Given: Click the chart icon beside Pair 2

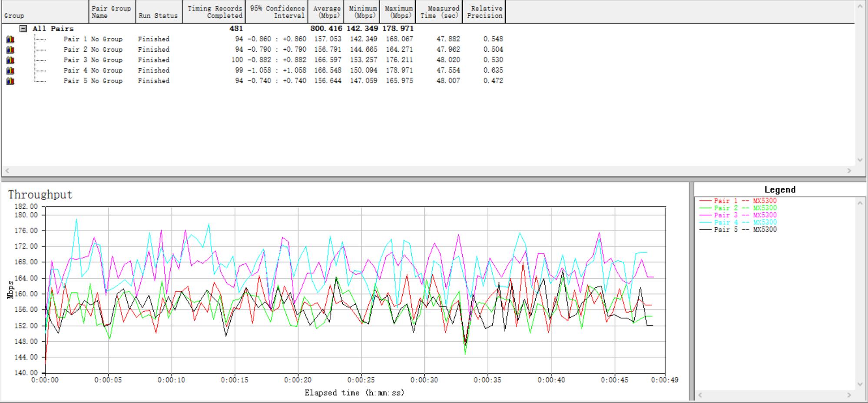Looking at the screenshot, I should 10,50.
